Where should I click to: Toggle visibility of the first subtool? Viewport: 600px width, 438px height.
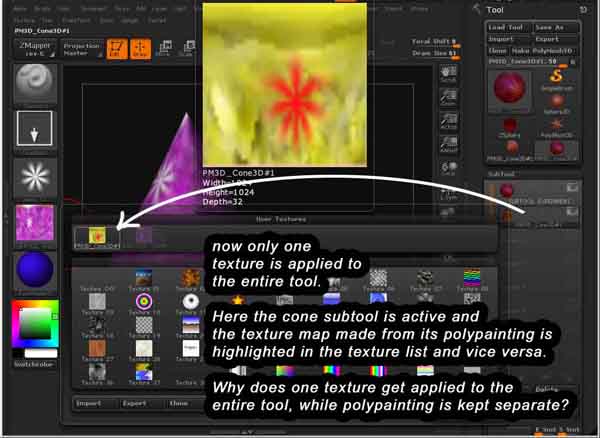[572, 188]
